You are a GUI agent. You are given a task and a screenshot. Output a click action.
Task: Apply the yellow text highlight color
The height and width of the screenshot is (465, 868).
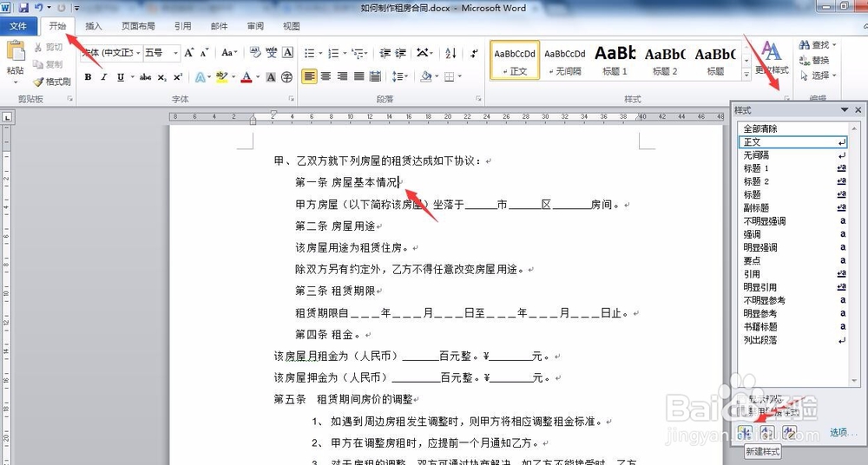pyautogui.click(x=221, y=77)
